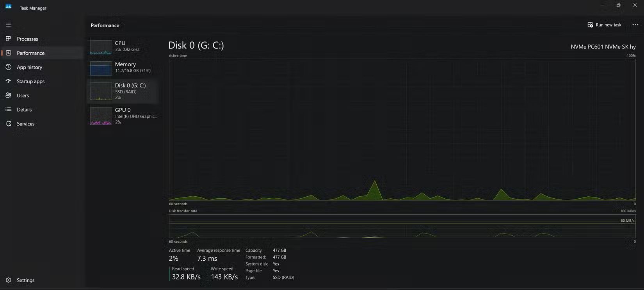
Task: Restore down the Task Manager window
Action: click(618, 5)
